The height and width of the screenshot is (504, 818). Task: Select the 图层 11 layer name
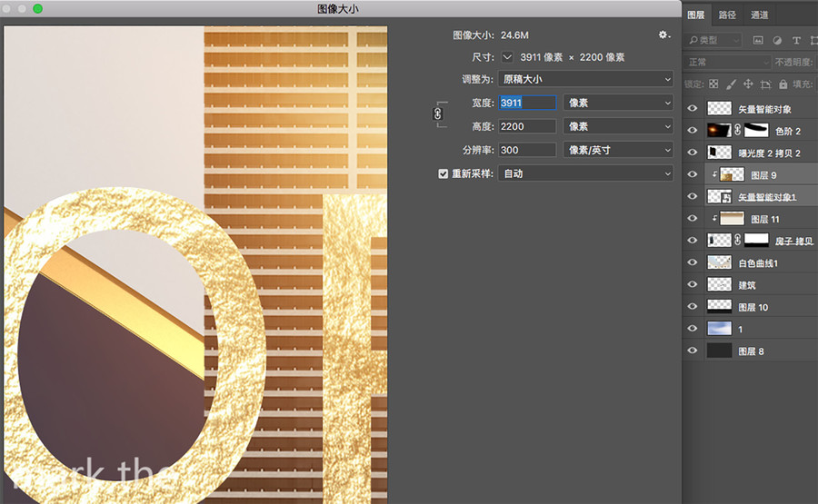click(764, 220)
